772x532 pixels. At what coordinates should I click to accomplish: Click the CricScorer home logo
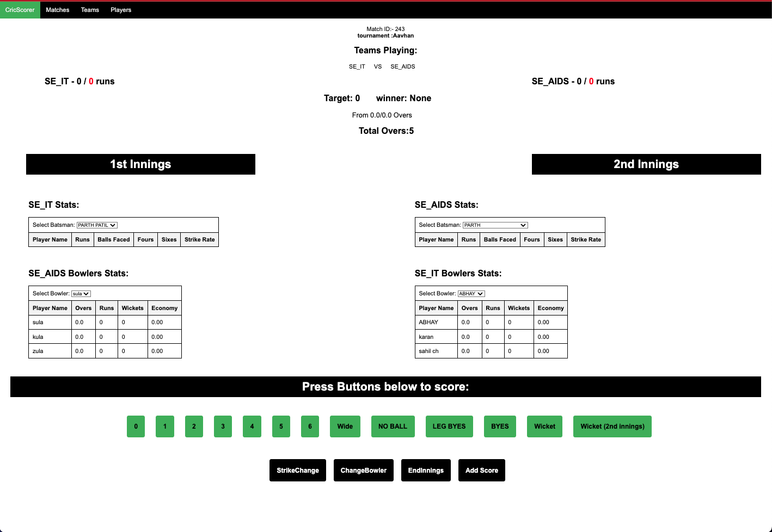[20, 9]
